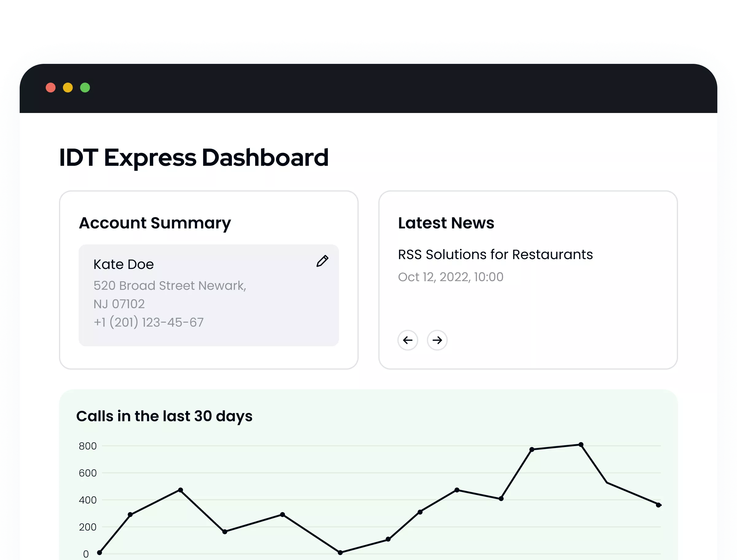
Task: Open the RSS Solutions for Restaurants headline
Action: click(495, 255)
